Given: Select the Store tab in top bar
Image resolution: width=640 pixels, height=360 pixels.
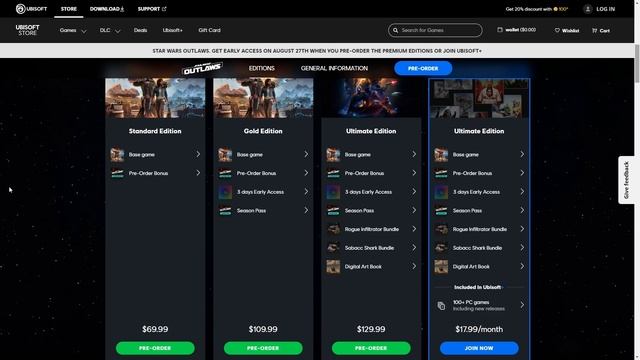Looking at the screenshot, I should (x=69, y=9).
